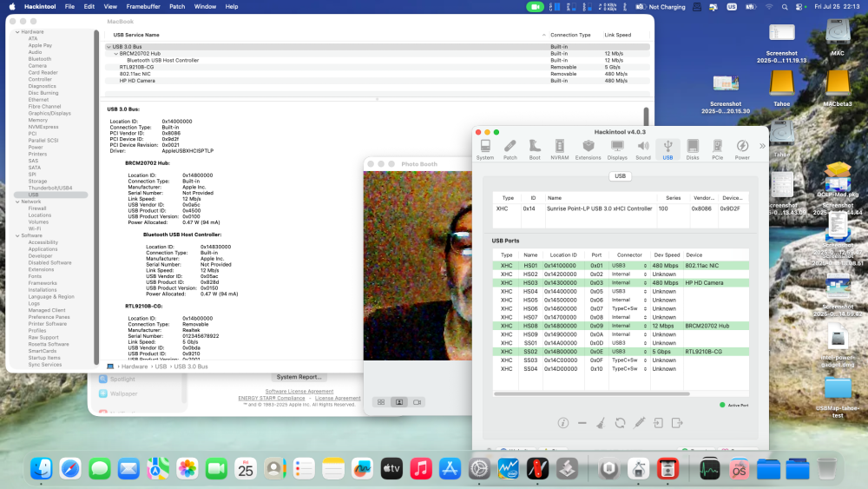The width and height of the screenshot is (868, 489).
Task: Change connector type for HS08 port
Action: (x=628, y=327)
